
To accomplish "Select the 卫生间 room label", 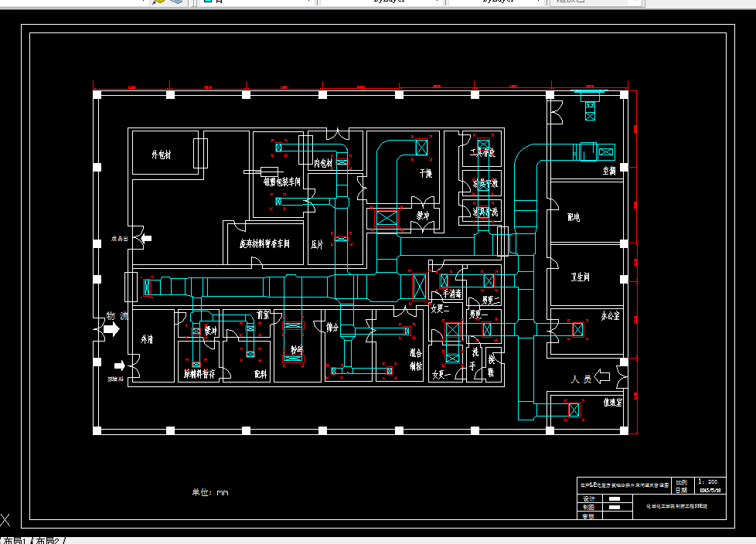I will pyautogui.click(x=580, y=277).
